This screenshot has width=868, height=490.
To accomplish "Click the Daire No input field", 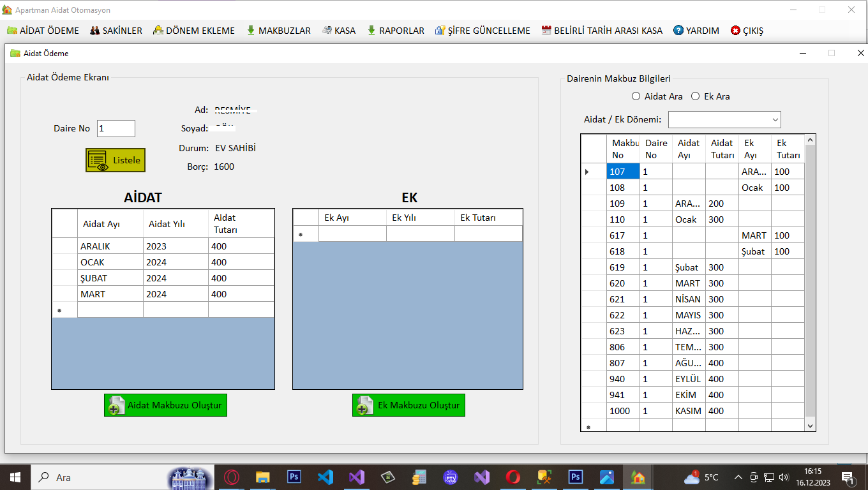I will point(116,128).
